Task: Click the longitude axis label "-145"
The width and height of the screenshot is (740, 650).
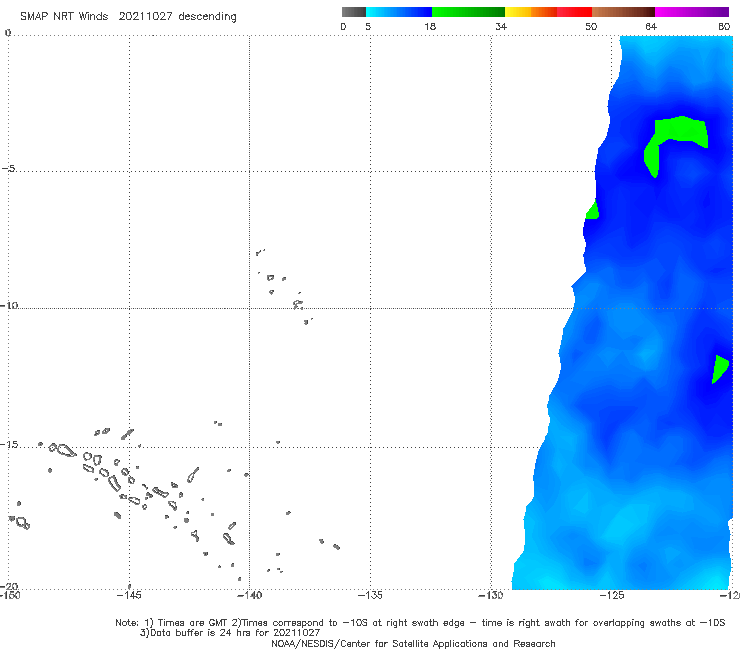Action: point(129,595)
